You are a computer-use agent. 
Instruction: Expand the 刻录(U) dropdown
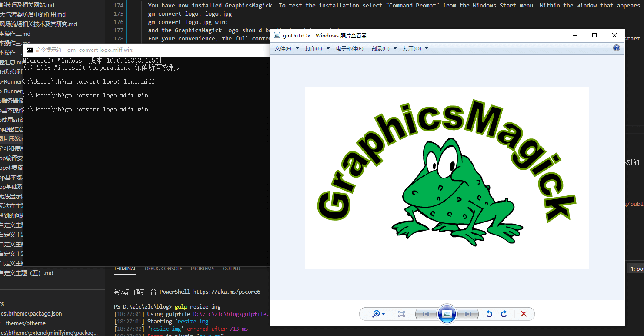[x=384, y=48]
